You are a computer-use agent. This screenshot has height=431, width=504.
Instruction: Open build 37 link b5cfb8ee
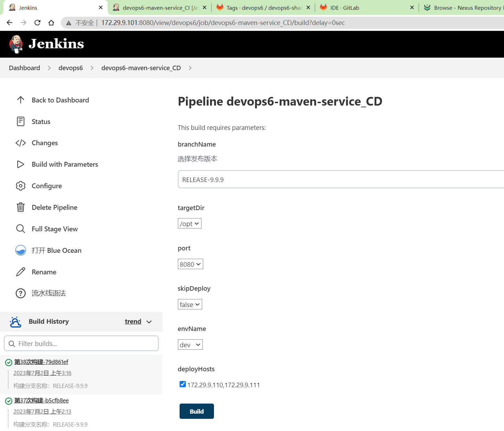41,400
